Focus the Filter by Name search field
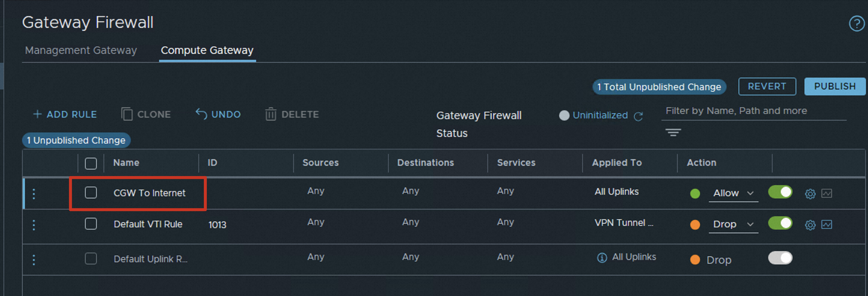Viewport: 868px width, 296px height. click(x=753, y=111)
